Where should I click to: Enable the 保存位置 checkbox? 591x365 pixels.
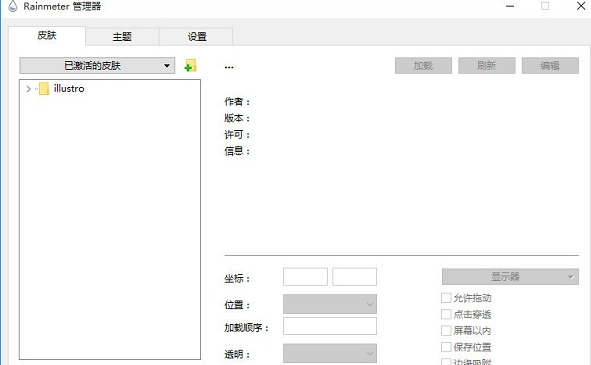446,347
